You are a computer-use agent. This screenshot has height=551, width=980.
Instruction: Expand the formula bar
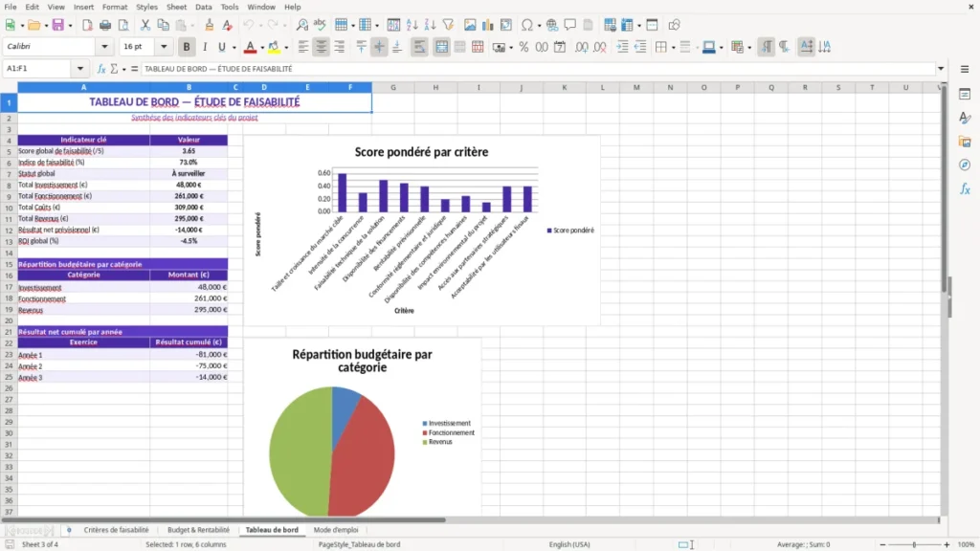point(941,69)
